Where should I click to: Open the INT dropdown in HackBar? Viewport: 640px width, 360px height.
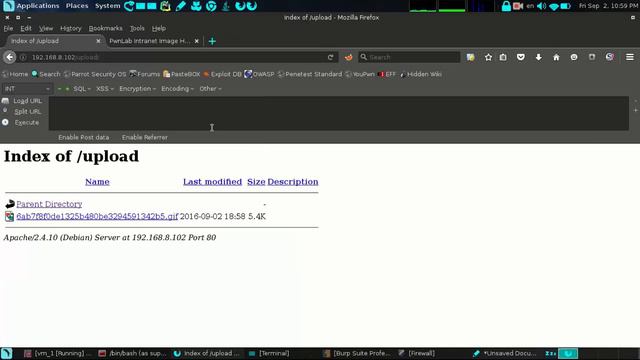(27, 89)
